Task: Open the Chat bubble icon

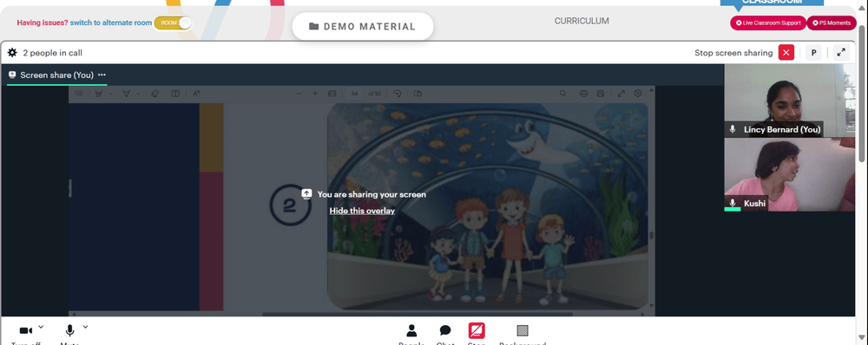Action: pos(445,330)
